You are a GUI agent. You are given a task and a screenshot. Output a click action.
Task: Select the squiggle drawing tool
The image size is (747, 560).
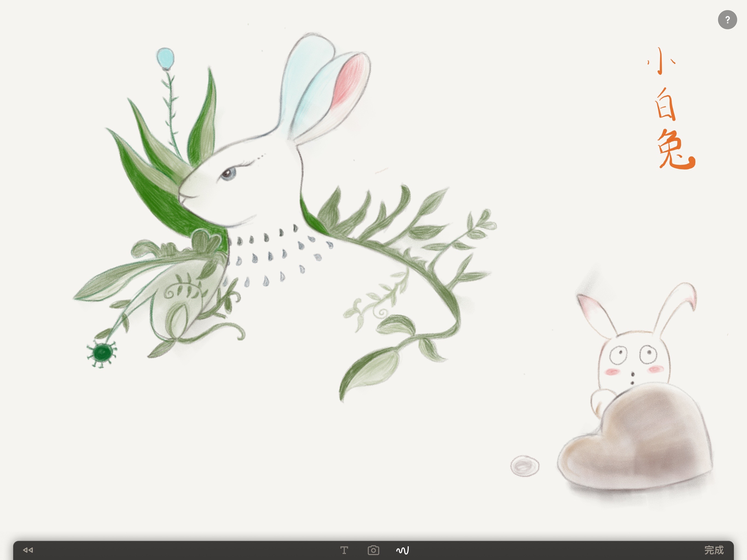pyautogui.click(x=402, y=550)
